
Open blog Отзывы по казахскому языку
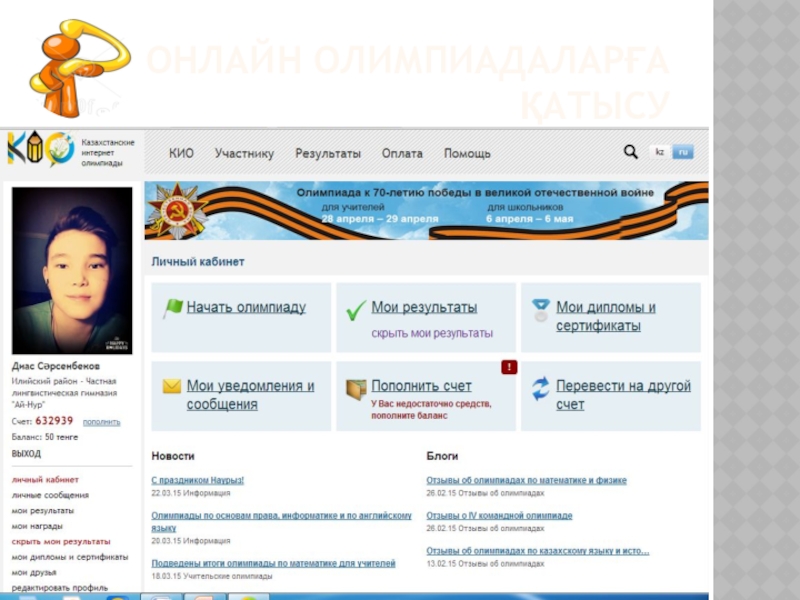pos(537,551)
